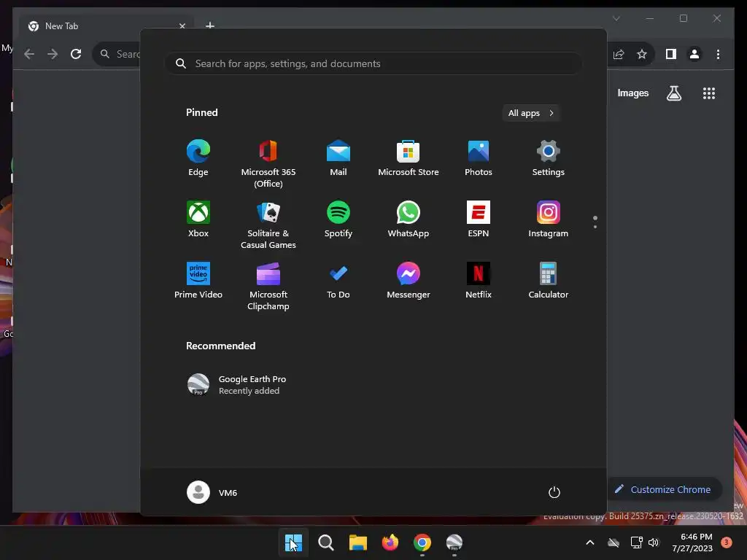The image size is (747, 560).
Task: Launch the ESPN app
Action: click(x=479, y=219)
